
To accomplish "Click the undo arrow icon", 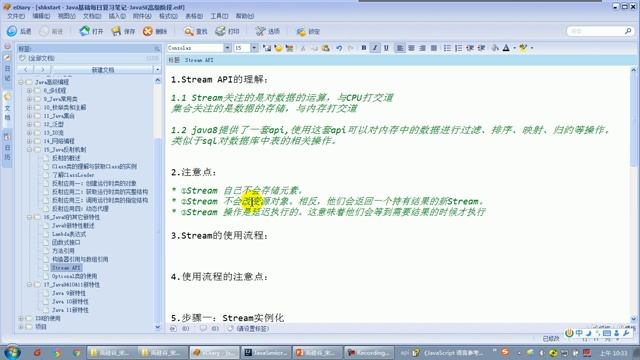I will (x=339, y=48).
